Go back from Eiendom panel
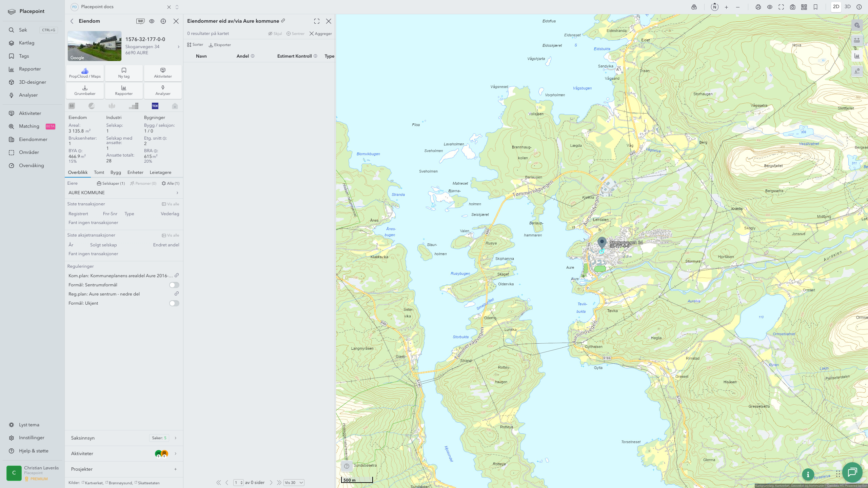Viewport: 868px width, 488px height. [72, 21]
